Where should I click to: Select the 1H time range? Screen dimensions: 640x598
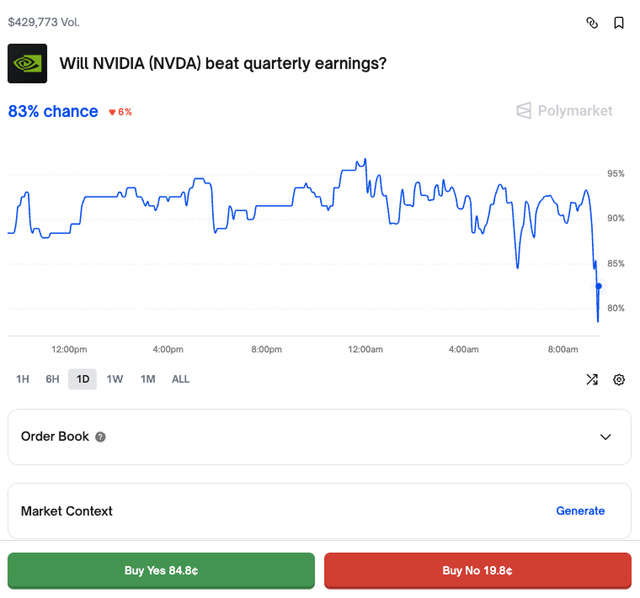[x=23, y=379]
